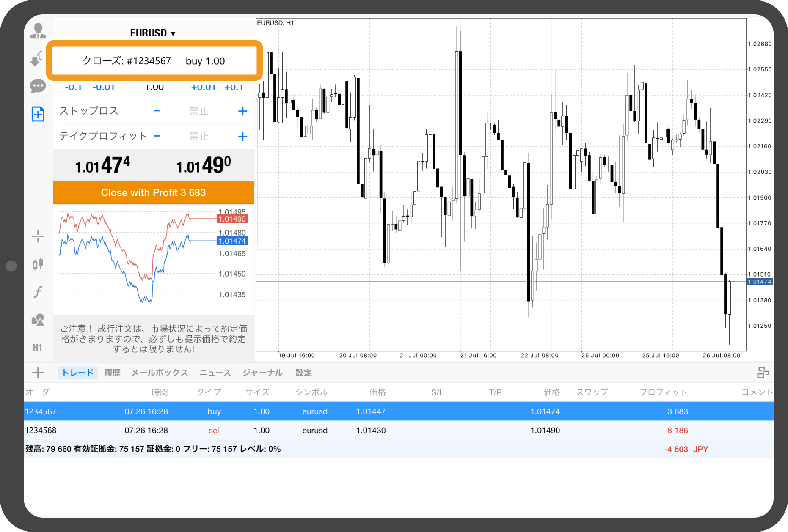The height and width of the screenshot is (532, 788).
Task: Decrease take profit with minus button
Action: click(157, 136)
